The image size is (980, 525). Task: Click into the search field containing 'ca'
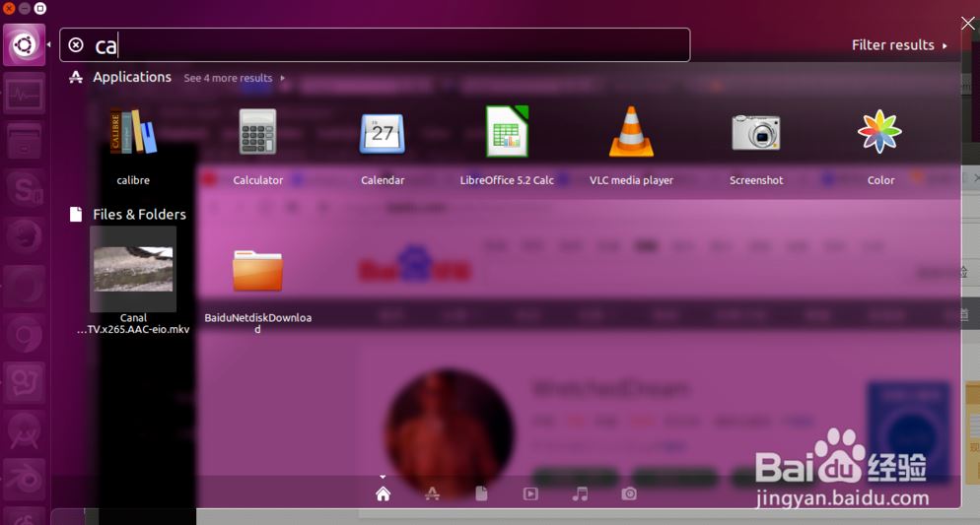click(x=375, y=45)
